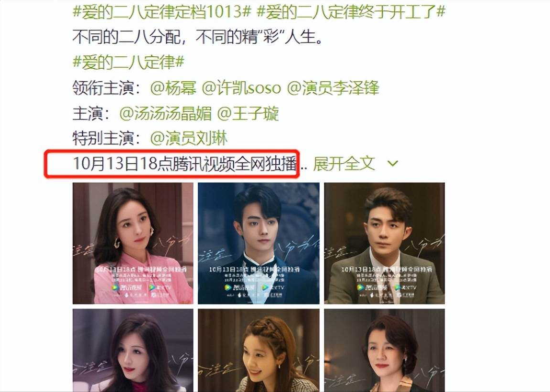Open the @演员李泽锋 mention
Viewport: 550px width, 392px height.
[333, 88]
